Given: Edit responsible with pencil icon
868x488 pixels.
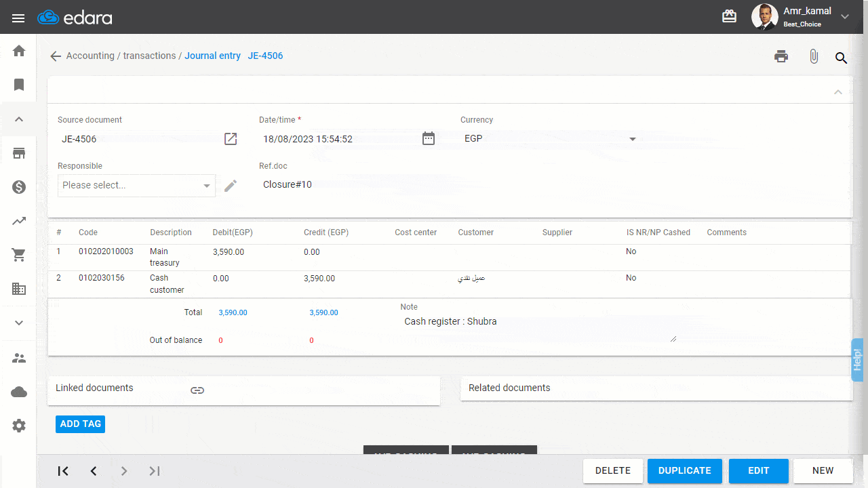Looking at the screenshot, I should [231, 186].
